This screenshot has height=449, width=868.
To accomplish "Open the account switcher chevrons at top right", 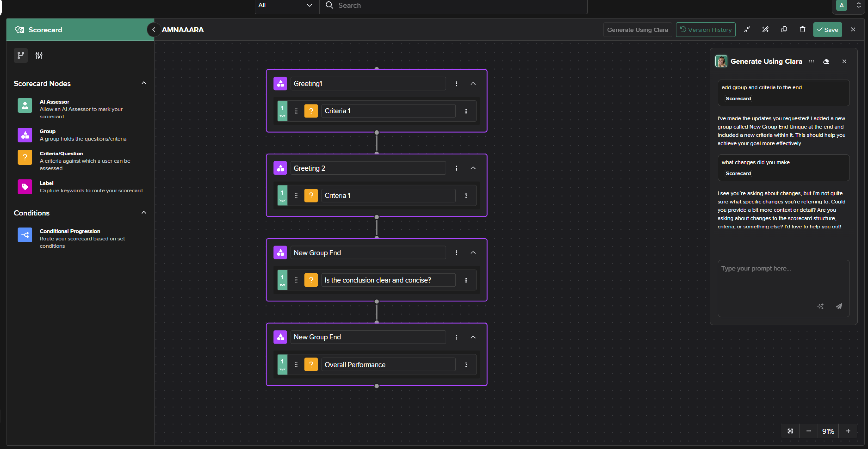I will [x=859, y=5].
